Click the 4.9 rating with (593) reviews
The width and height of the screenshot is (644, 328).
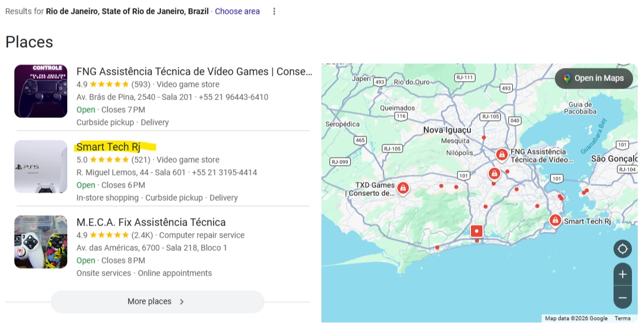[x=113, y=85]
